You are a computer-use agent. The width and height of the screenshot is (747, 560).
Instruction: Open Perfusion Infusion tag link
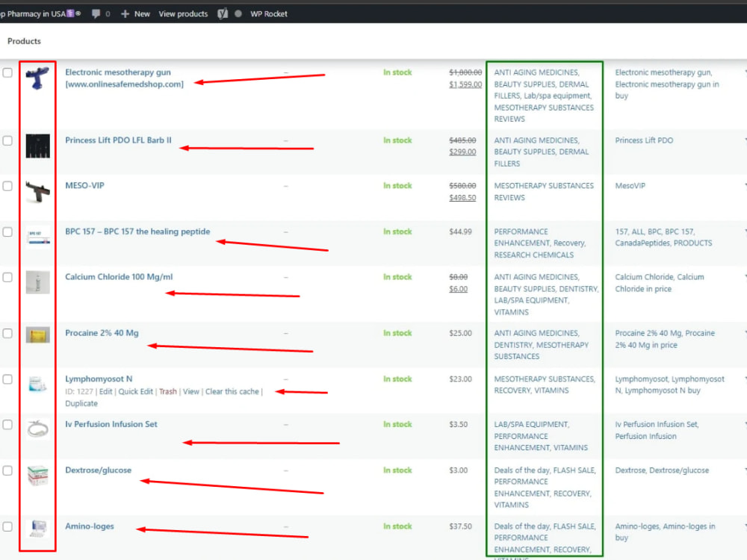pyautogui.click(x=645, y=436)
